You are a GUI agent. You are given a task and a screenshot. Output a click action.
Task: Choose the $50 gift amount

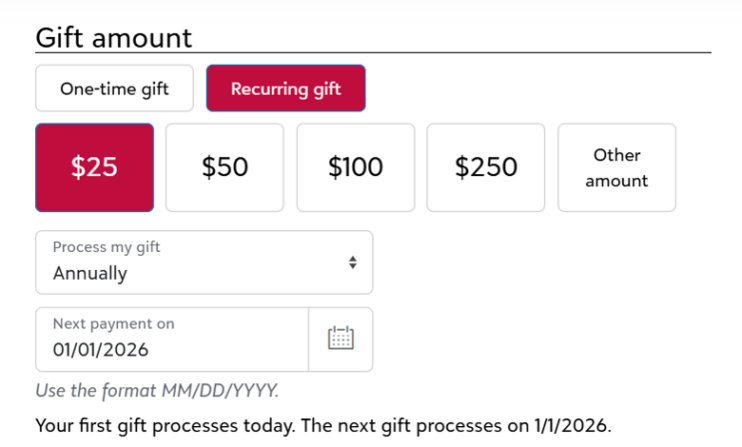(x=225, y=167)
